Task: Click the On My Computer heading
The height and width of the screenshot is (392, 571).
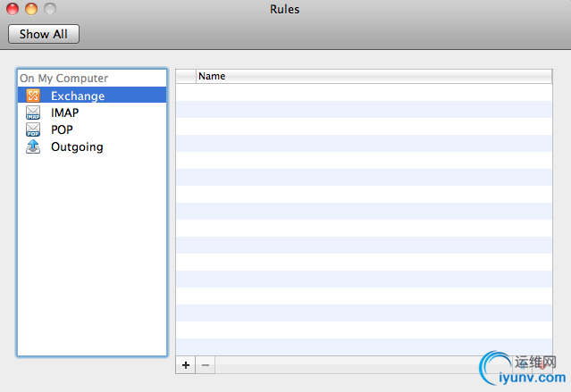Action: tap(64, 79)
